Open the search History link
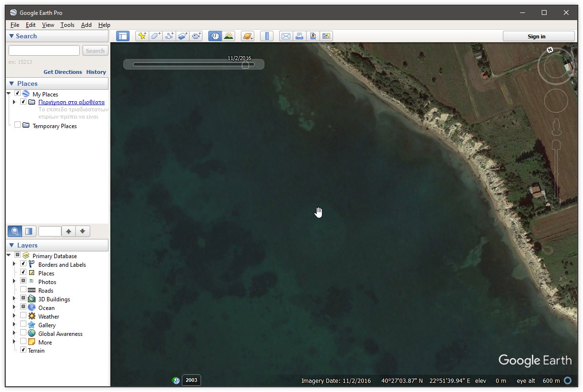583x392 pixels. point(96,72)
